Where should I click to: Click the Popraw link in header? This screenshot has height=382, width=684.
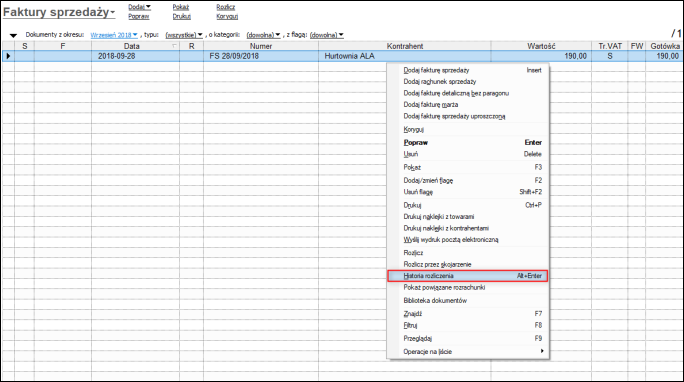click(139, 17)
